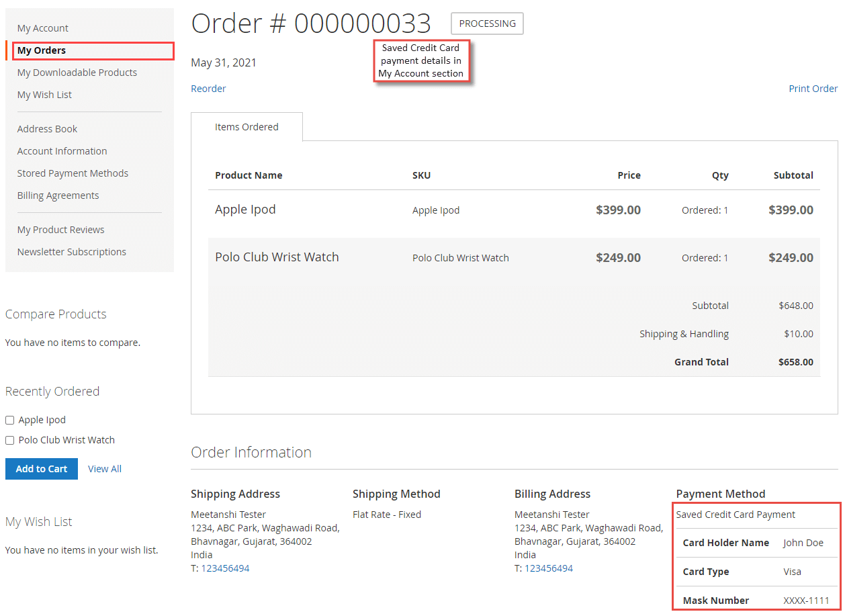845x616 pixels.
Task: Click the PROCESSING status badge
Action: (x=488, y=24)
